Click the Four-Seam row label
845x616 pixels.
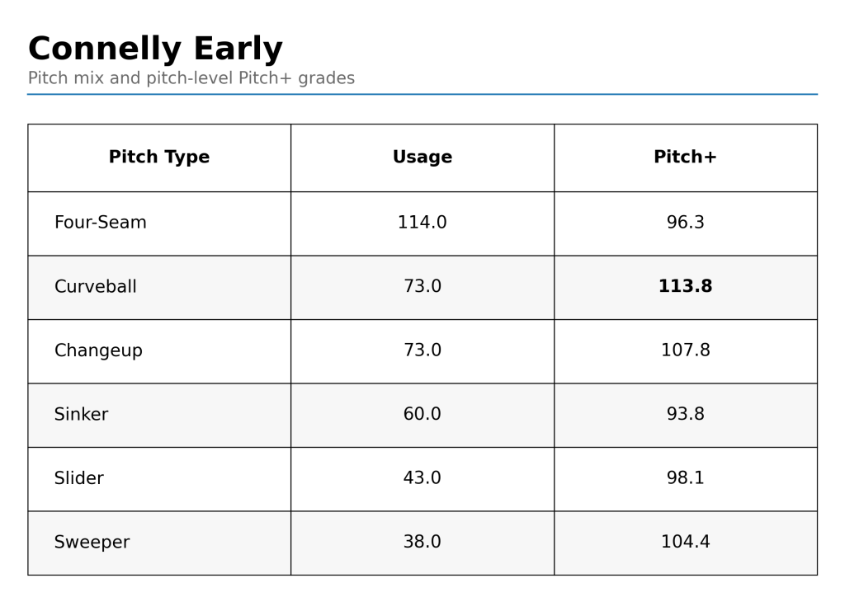click(x=101, y=223)
